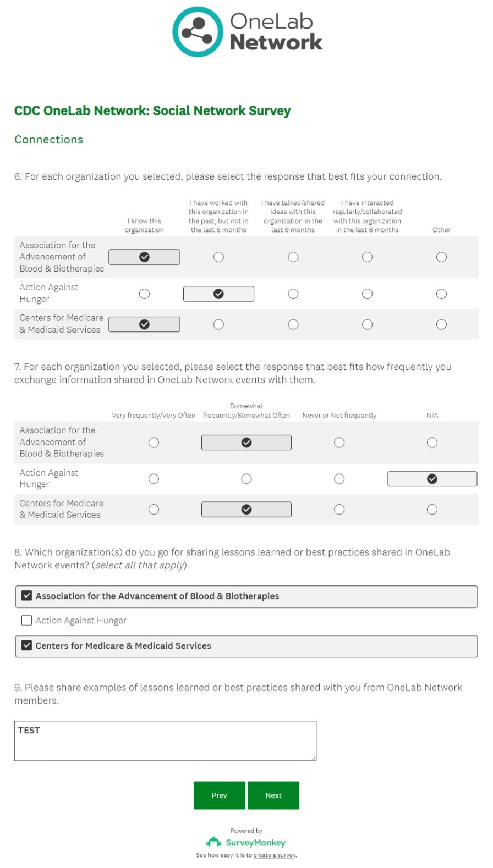Click the lessons learned text box containing TEST
This screenshot has height=868, width=493.
pos(165,740)
